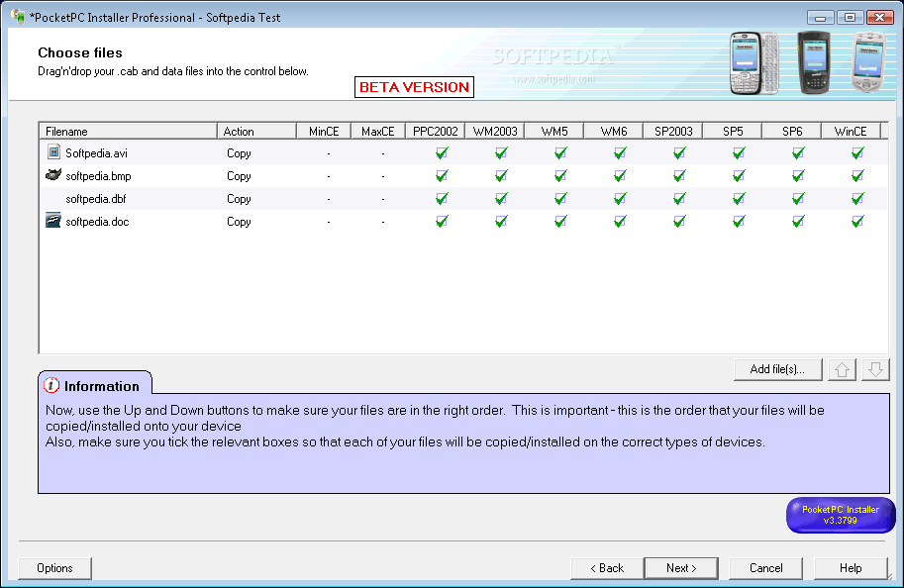
Task: Click the MinCE column header
Action: tap(324, 132)
